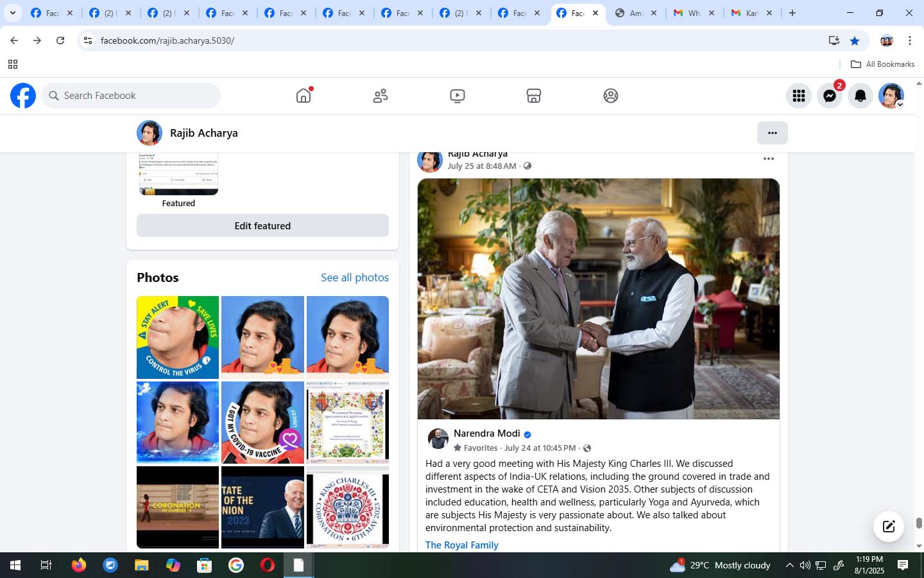924x578 pixels.
Task: Toggle the bookmark star
Action: point(855,40)
